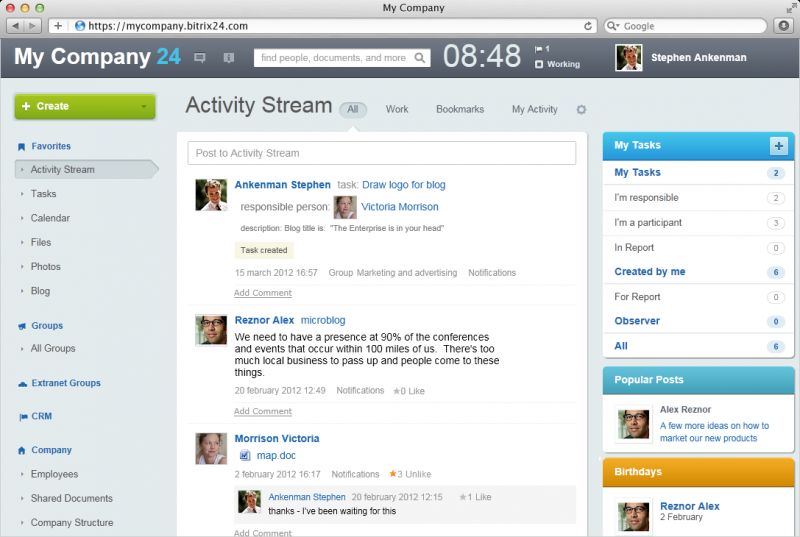Screen dimensions: 800x537
Task: Switch to My Activity tab
Action: 535,109
